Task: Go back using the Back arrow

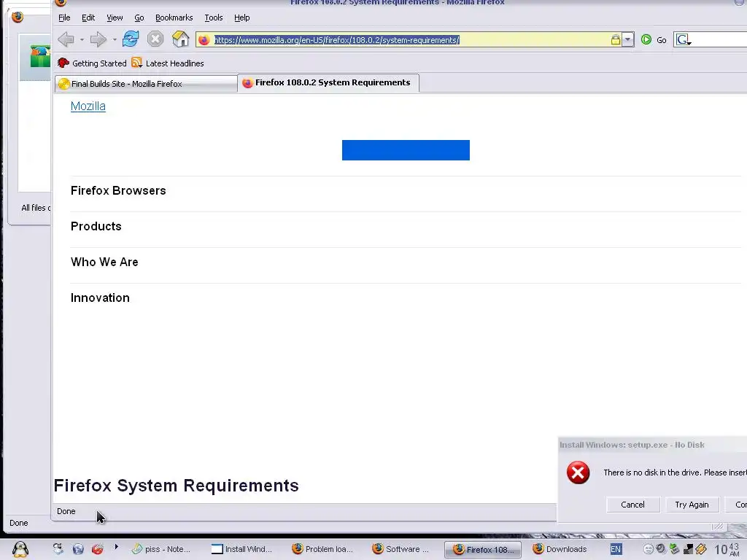Action: [x=66, y=39]
